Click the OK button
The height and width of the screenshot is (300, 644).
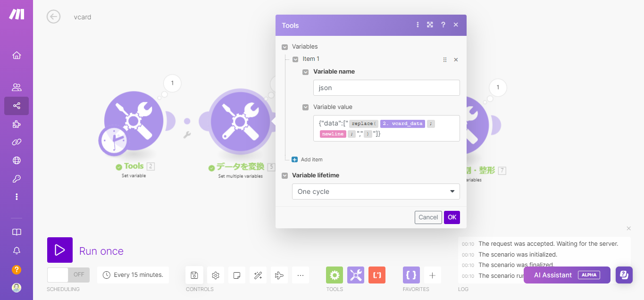[452, 217]
